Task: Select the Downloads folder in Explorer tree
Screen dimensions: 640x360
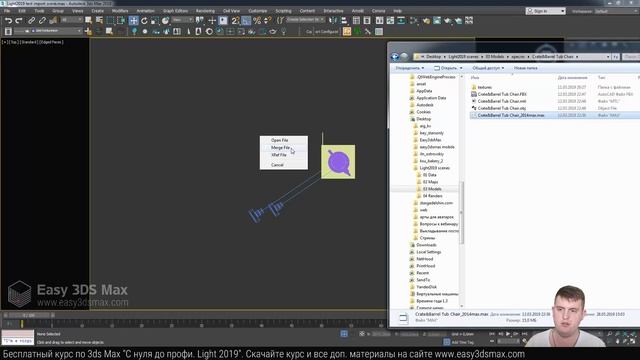Action: click(x=426, y=245)
